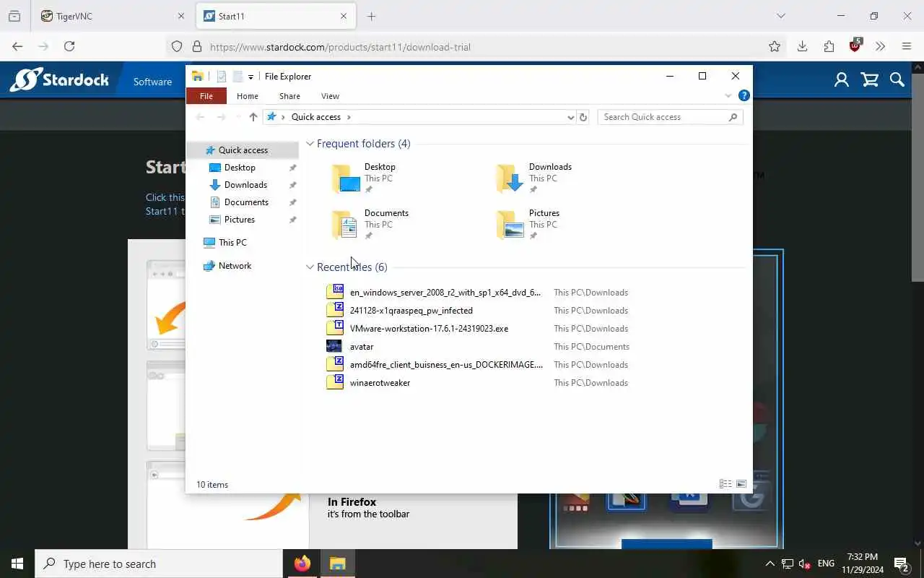Refresh the Quick access view
924x578 pixels.
pos(583,117)
